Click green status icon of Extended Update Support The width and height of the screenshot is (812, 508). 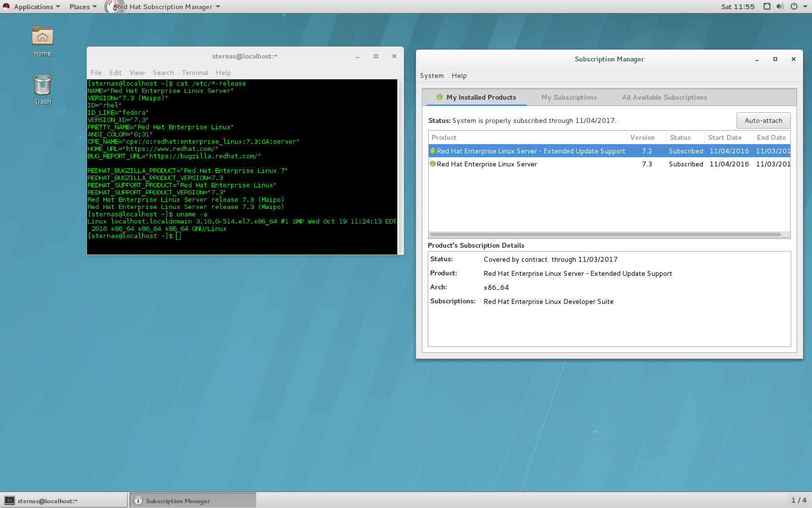[433, 151]
